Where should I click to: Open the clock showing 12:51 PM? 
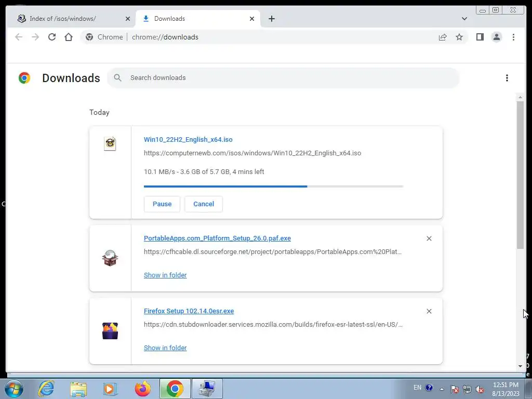click(506, 389)
